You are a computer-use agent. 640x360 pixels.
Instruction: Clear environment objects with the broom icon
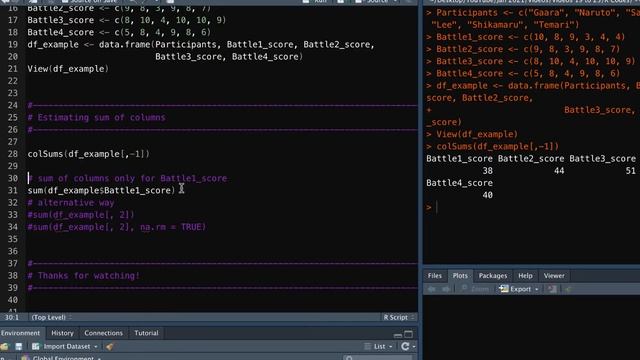point(109,347)
